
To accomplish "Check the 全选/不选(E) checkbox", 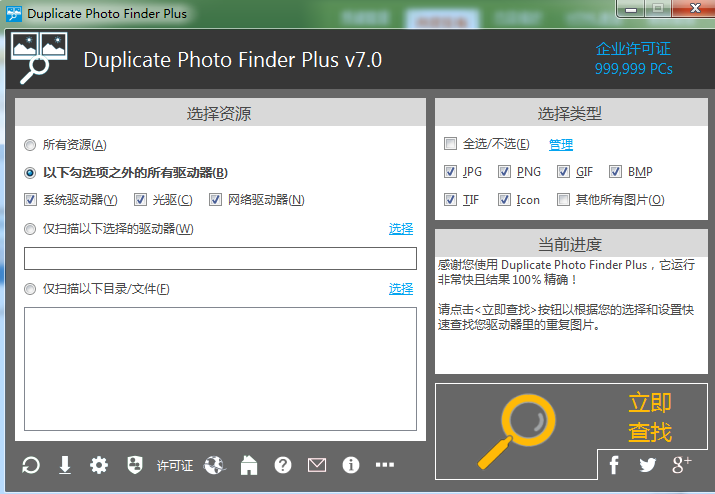I will 451,144.
